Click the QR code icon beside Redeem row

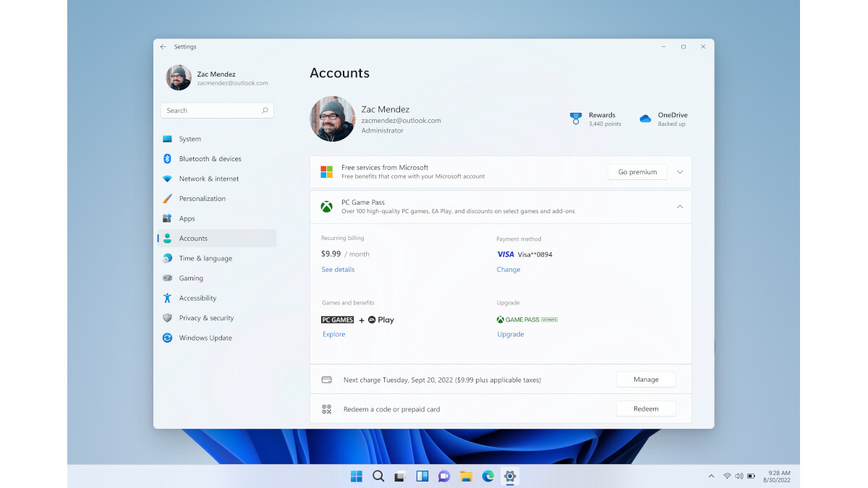(325, 408)
